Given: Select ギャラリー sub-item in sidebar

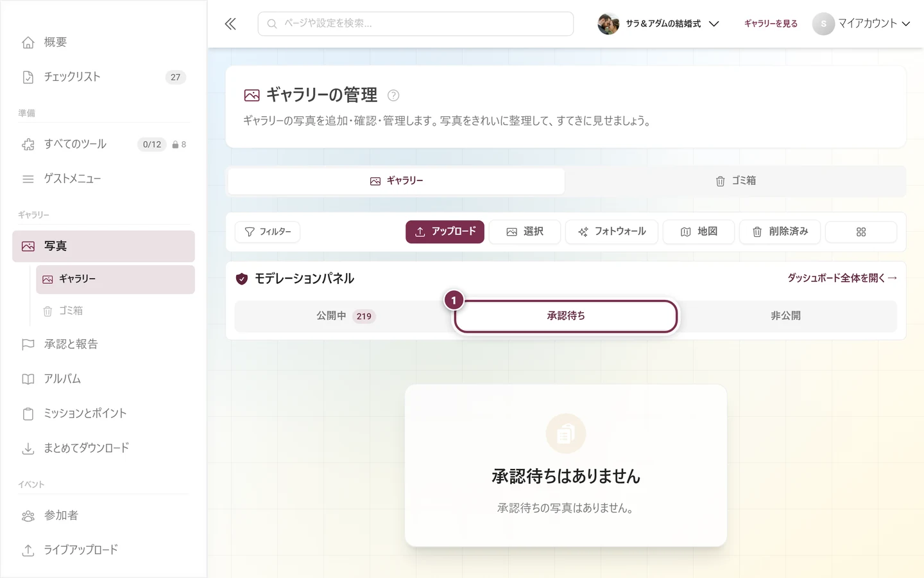Looking at the screenshot, I should (115, 279).
